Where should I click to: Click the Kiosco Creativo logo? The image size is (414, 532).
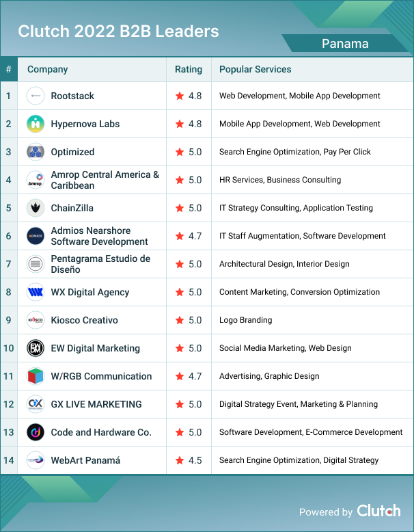tap(36, 320)
